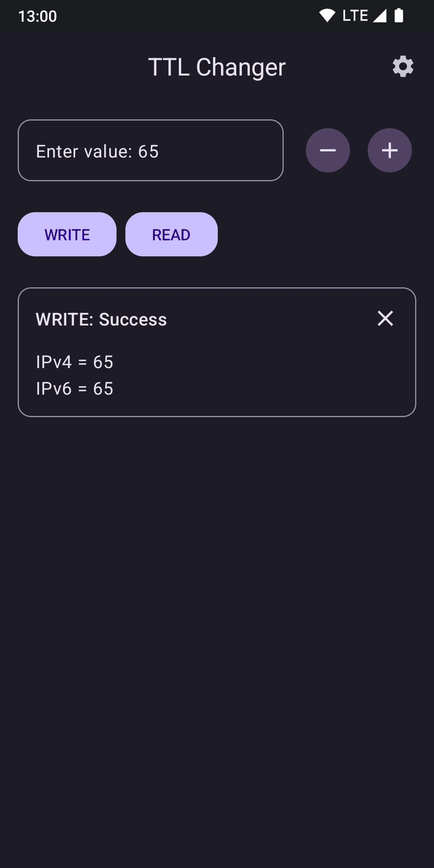This screenshot has height=868, width=434.
Task: Tap the IPv4 = 65 result line
Action: click(75, 362)
